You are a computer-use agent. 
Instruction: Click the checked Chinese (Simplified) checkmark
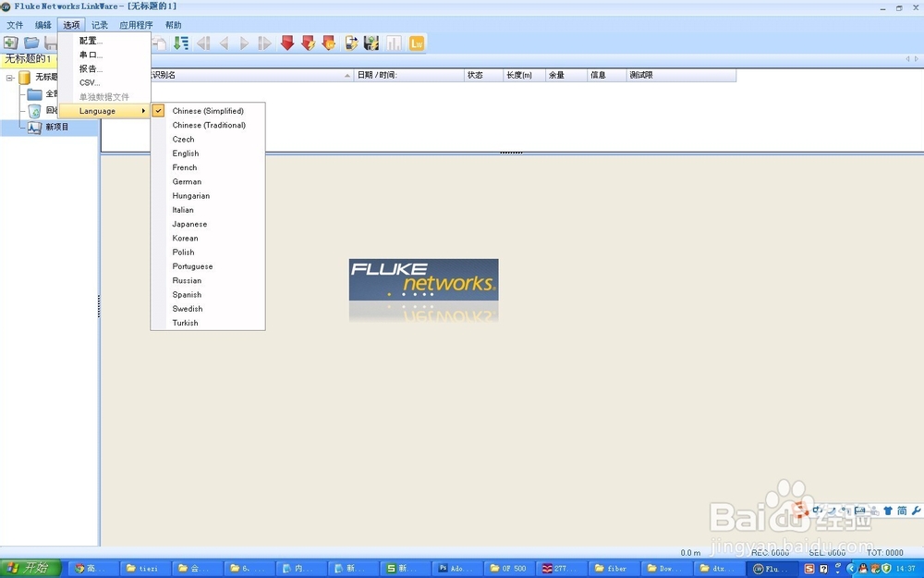pyautogui.click(x=159, y=110)
